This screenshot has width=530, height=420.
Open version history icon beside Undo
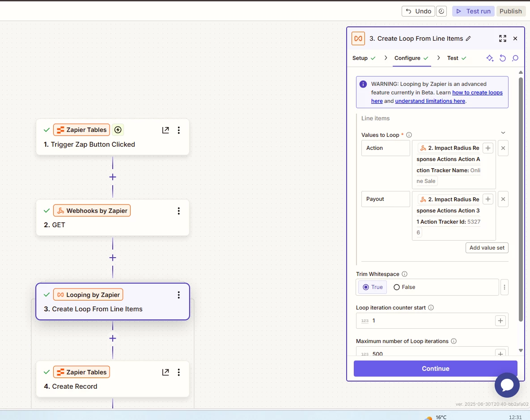click(441, 11)
